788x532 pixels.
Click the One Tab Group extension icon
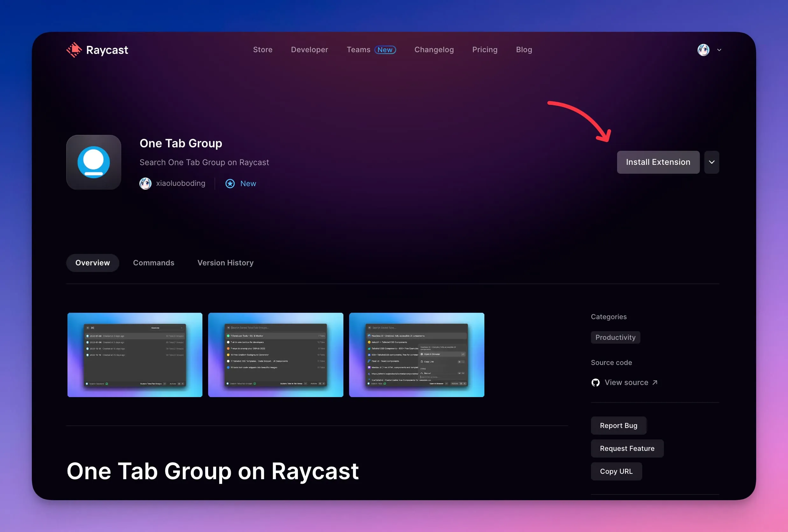pyautogui.click(x=94, y=162)
